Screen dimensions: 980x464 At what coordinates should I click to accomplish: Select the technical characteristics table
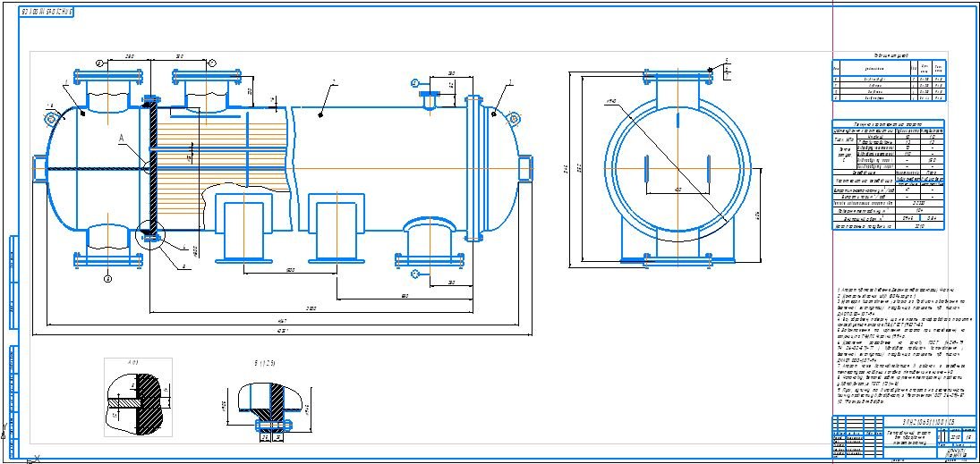point(889,176)
